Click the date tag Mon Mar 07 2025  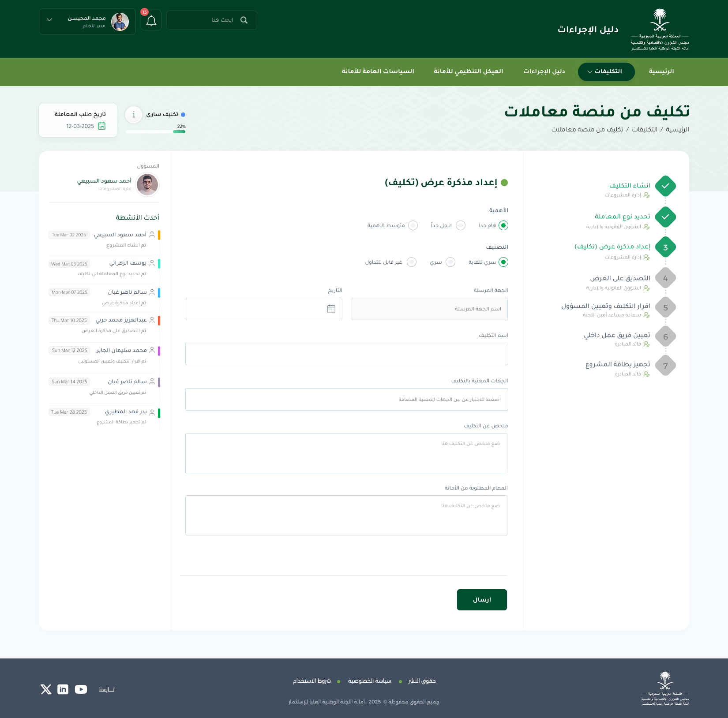pyautogui.click(x=69, y=292)
